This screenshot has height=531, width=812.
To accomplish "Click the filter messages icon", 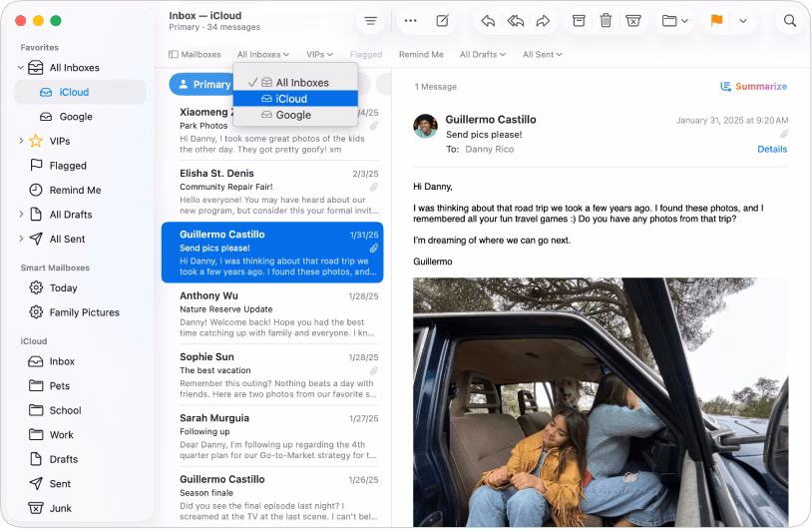I will (x=370, y=21).
